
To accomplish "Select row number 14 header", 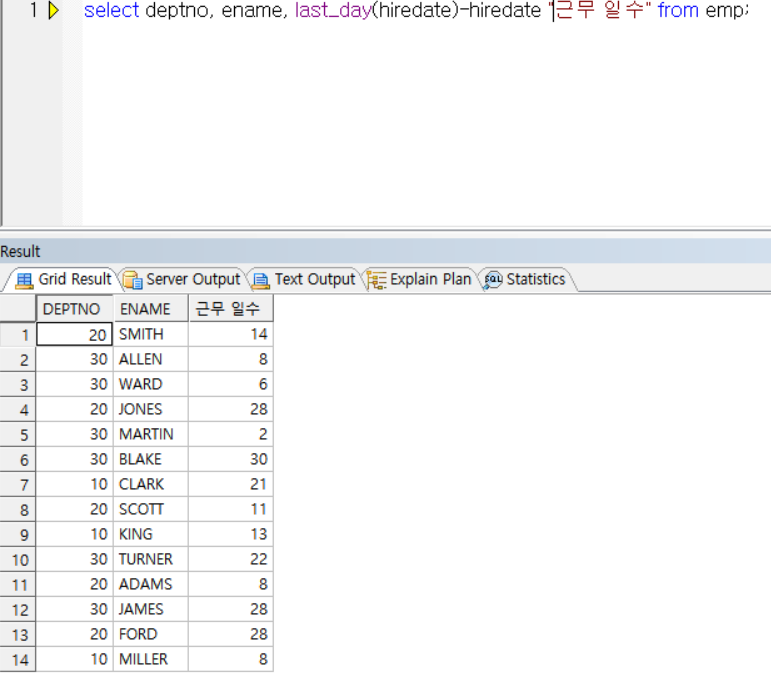I will pyautogui.click(x=18, y=660).
